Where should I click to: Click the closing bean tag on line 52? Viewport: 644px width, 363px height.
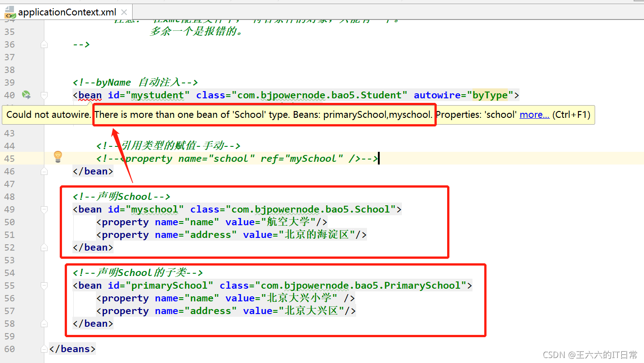[x=93, y=247]
